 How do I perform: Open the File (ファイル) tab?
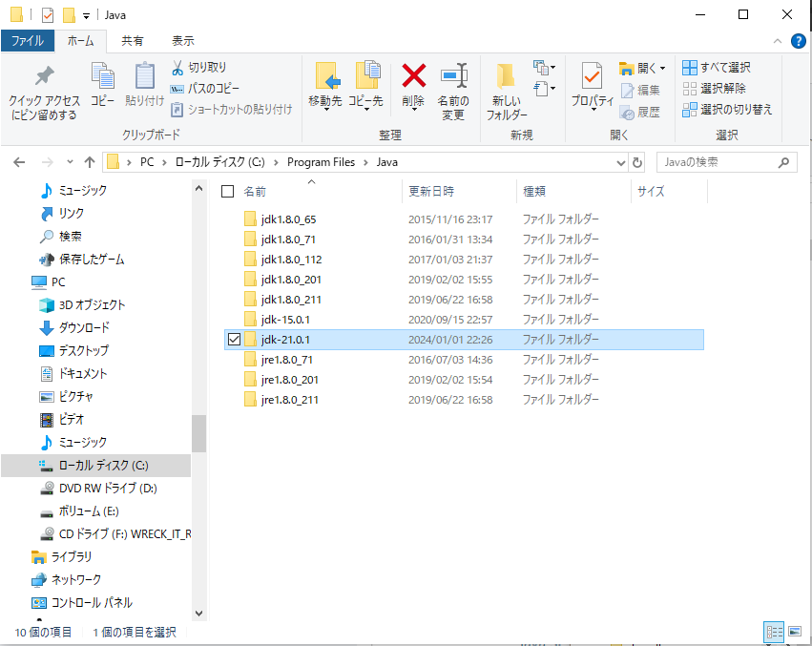point(28,41)
